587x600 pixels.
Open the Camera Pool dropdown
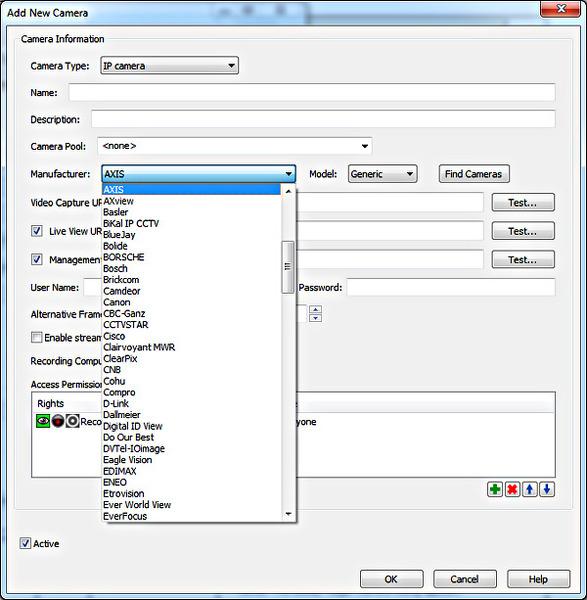[235, 146]
